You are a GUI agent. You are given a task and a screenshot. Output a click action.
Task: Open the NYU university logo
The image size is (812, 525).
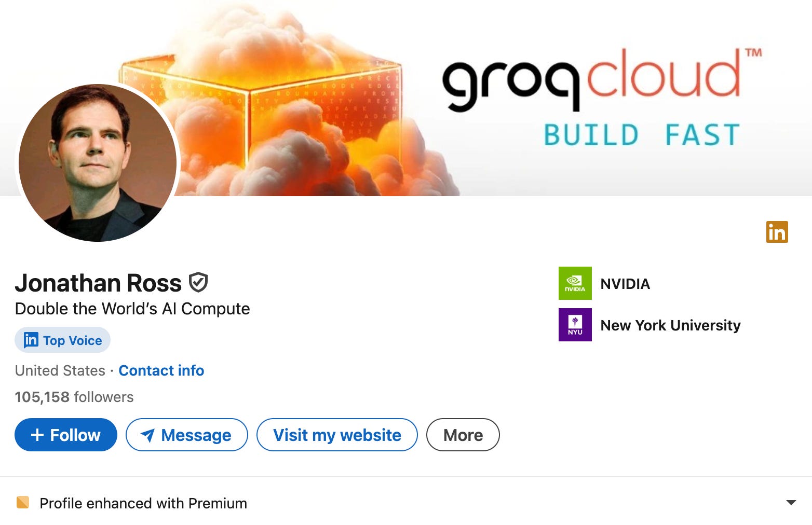[x=575, y=325]
